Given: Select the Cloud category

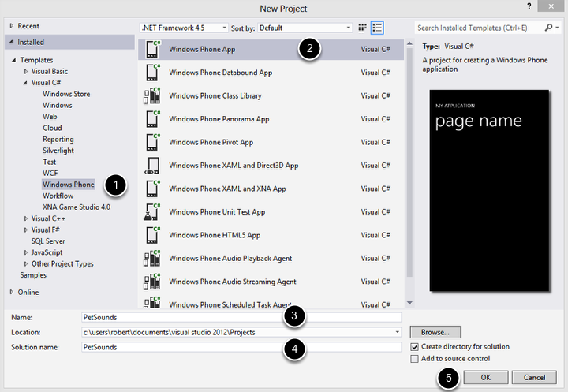Looking at the screenshot, I should (x=52, y=128).
